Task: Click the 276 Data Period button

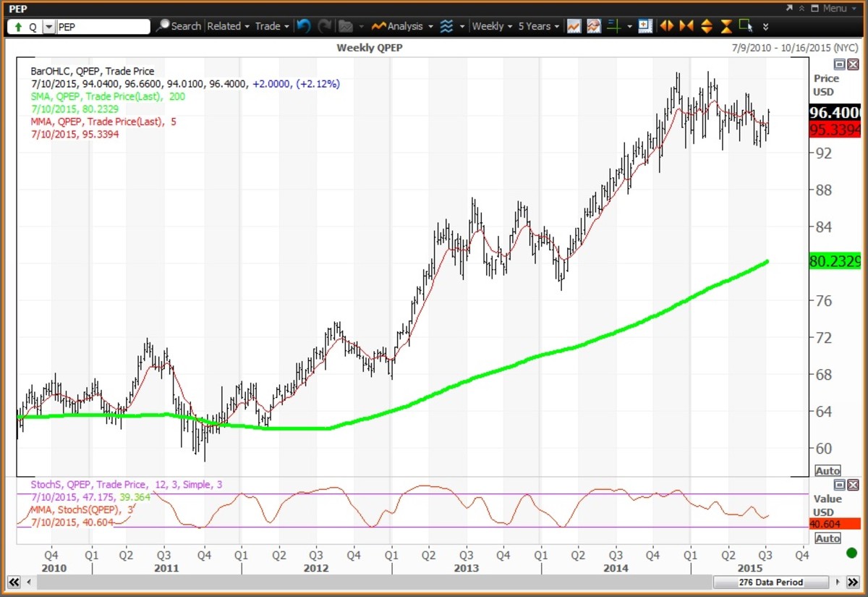Action: click(771, 582)
